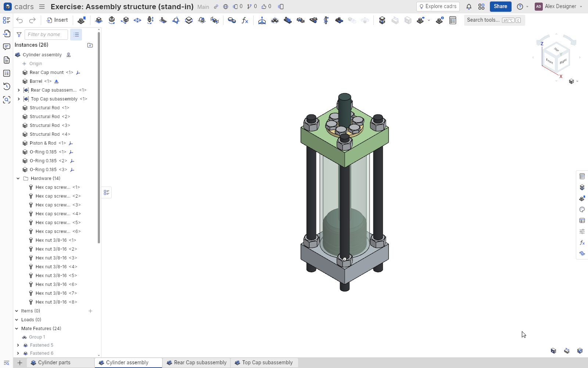The image size is (588, 368).
Task: Select the Planar mate tool
Action: [x=137, y=20]
